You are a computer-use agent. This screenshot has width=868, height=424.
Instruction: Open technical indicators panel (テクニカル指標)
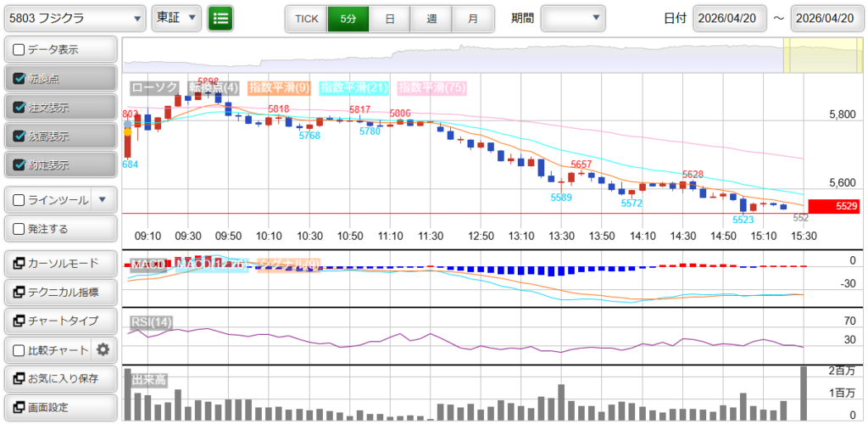pos(60,292)
